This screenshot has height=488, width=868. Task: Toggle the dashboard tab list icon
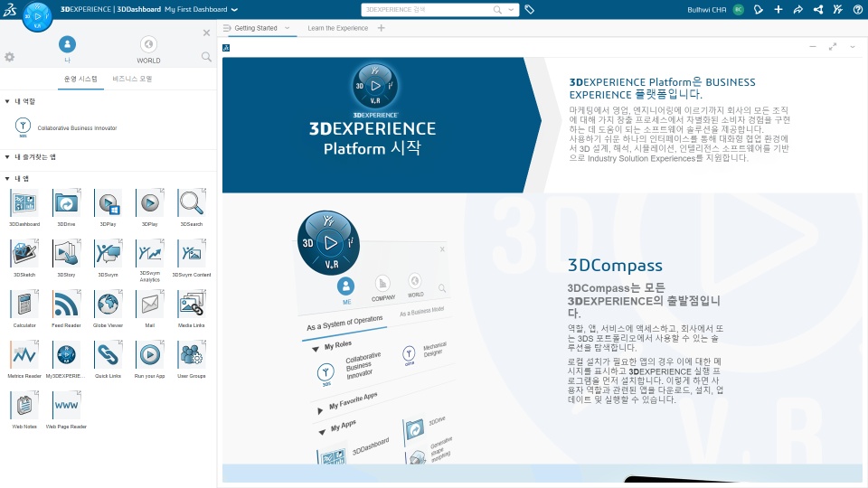coord(226,28)
